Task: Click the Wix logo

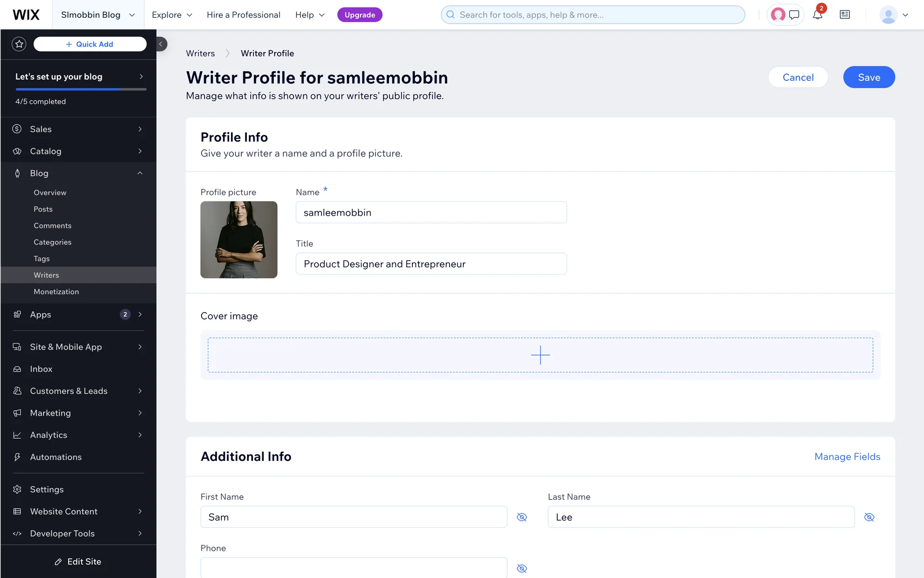Action: pos(26,15)
